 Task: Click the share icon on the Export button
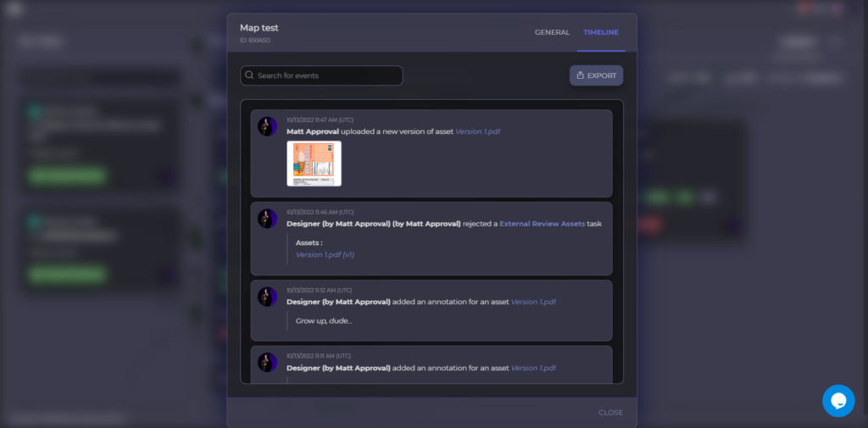click(x=580, y=75)
